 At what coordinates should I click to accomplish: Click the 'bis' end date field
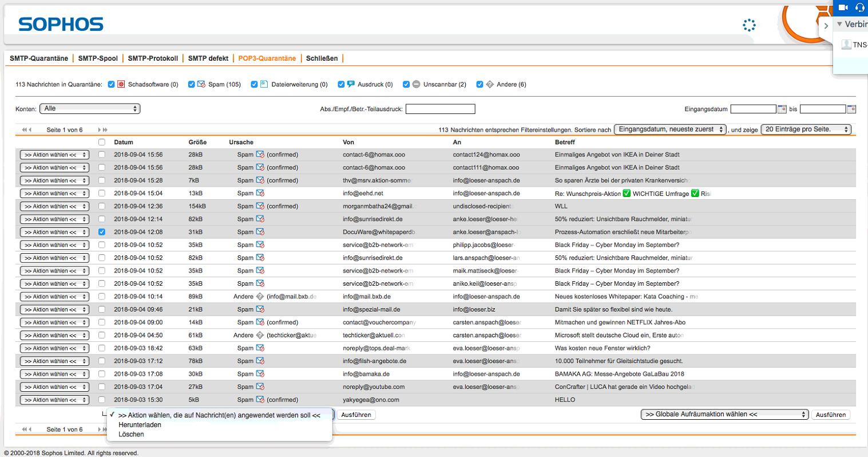[823, 109]
